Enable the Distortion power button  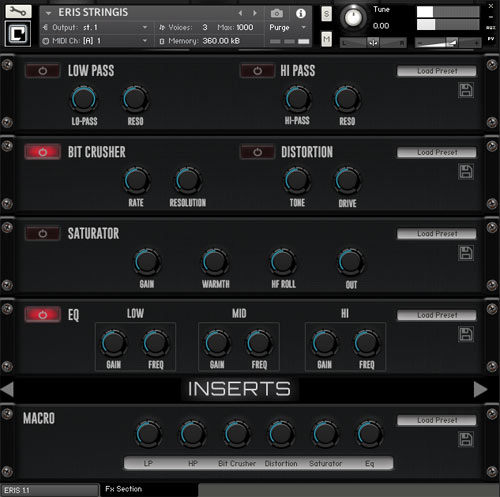257,152
